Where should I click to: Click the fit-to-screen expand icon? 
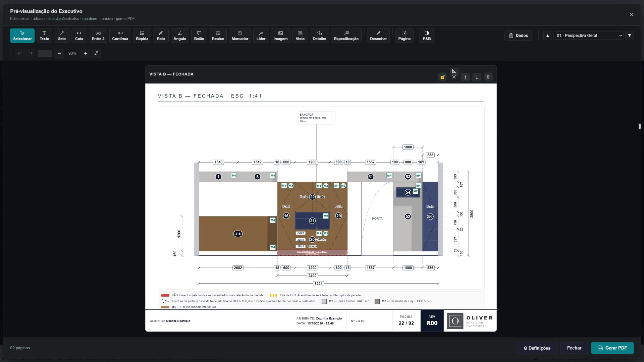click(x=96, y=53)
